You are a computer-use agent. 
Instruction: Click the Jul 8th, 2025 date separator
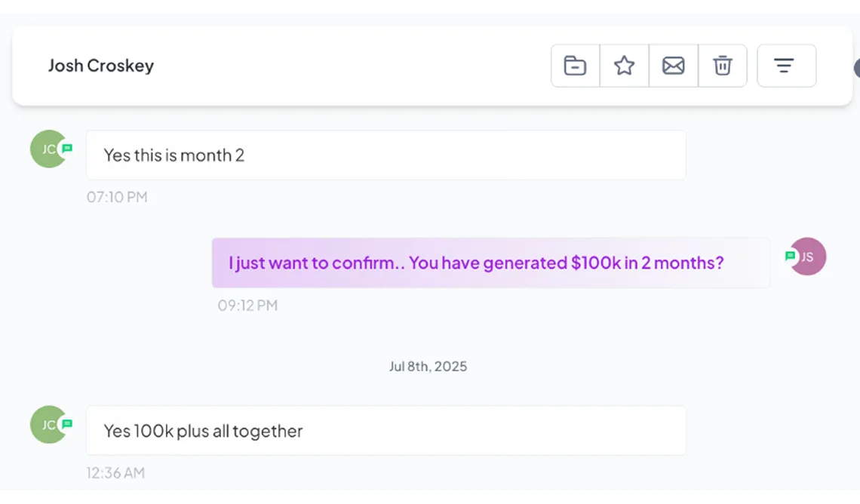pyautogui.click(x=428, y=367)
